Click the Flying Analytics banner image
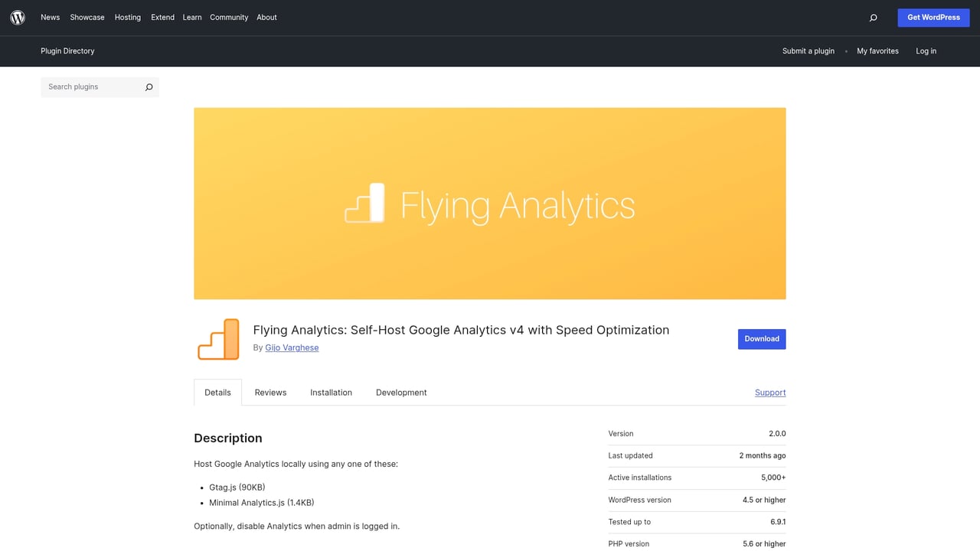 pos(490,203)
